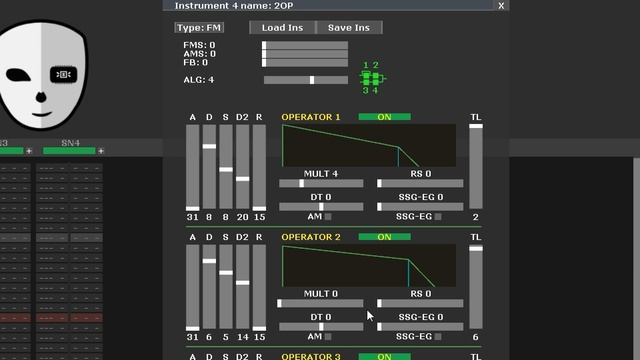Screen dimensions: 640x360
Task: Click Operator 2 release (R) vertical slider
Action: [259, 287]
